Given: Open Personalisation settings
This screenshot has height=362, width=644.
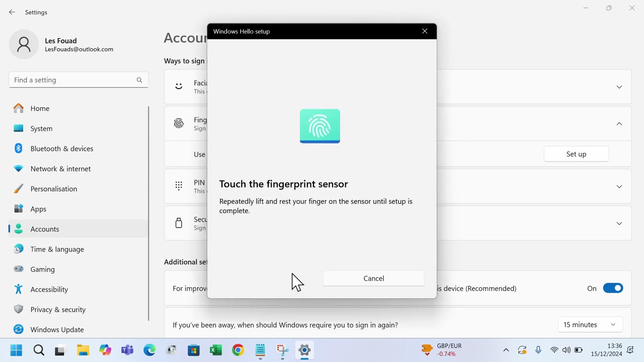Looking at the screenshot, I should (x=78, y=189).
